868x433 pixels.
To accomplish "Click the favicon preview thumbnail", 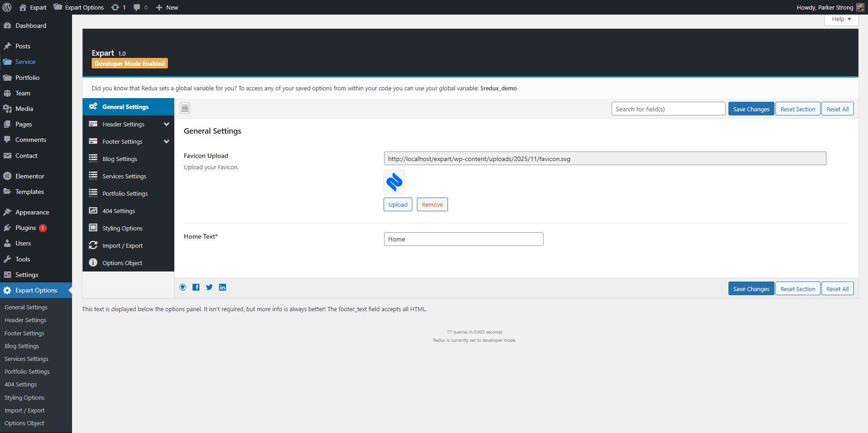I will point(394,182).
